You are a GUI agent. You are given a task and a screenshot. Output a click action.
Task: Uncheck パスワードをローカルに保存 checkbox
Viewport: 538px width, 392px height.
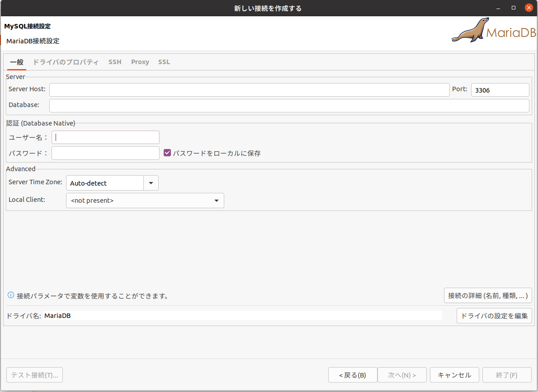[x=167, y=153]
